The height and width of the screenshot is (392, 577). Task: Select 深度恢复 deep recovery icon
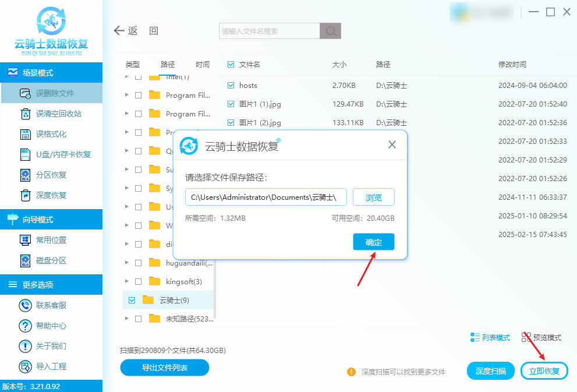[x=25, y=195]
